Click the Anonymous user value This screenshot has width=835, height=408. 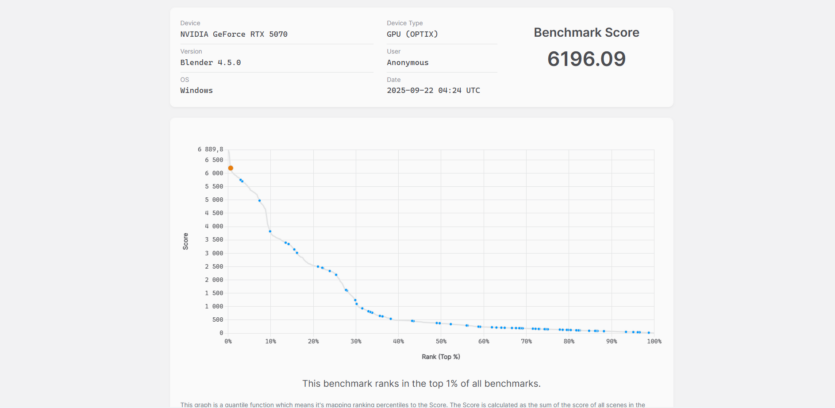click(410, 61)
